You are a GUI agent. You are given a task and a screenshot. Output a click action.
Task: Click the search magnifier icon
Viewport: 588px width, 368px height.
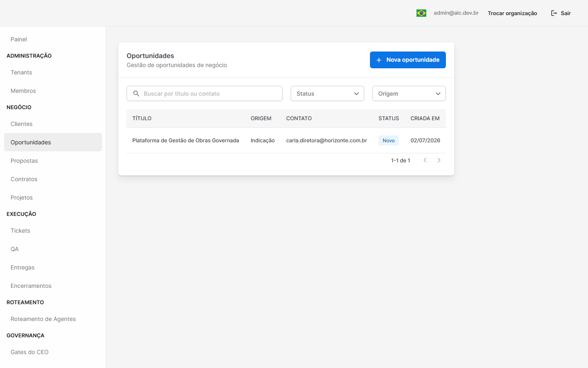pyautogui.click(x=136, y=94)
